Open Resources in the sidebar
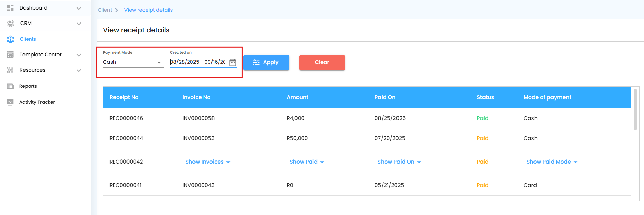 32,70
